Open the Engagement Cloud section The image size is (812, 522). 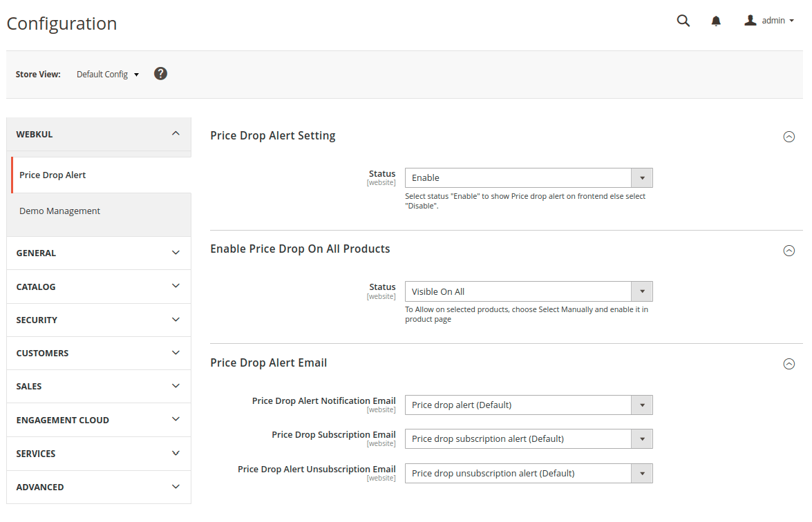click(98, 419)
